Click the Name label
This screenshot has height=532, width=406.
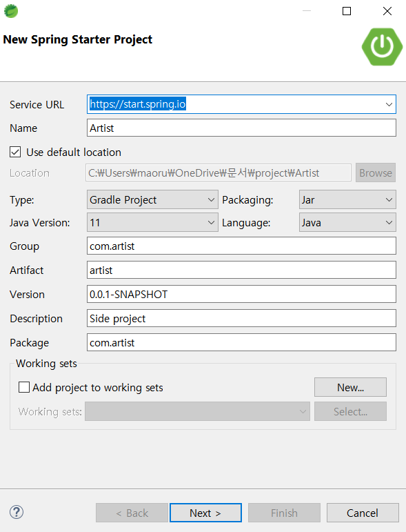pos(23,128)
